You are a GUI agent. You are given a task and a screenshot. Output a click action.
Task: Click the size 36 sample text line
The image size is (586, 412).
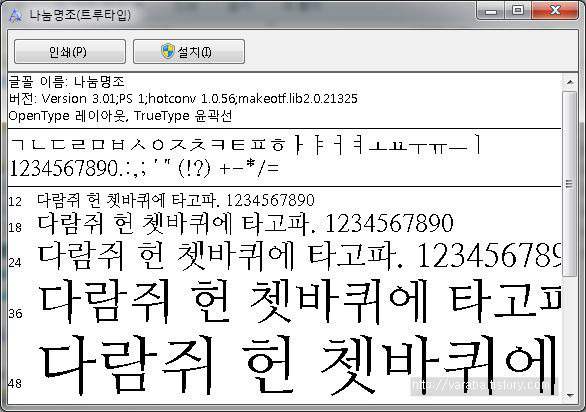[x=299, y=301]
